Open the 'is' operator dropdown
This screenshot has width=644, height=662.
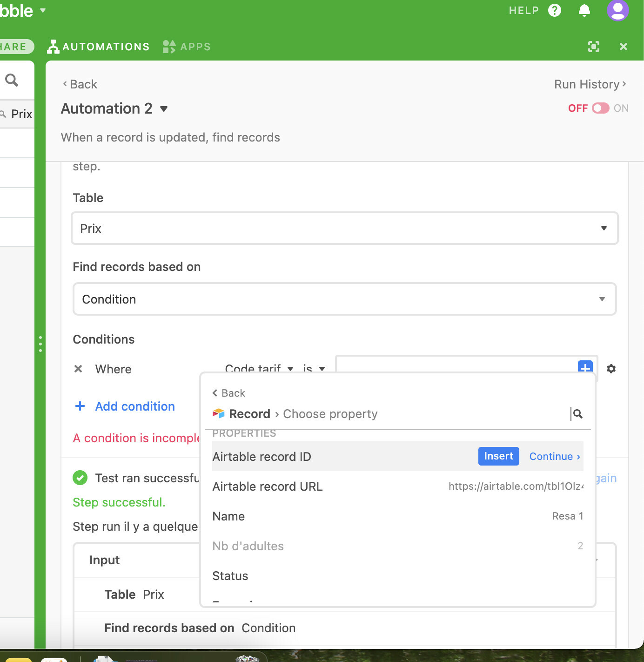[x=314, y=368]
